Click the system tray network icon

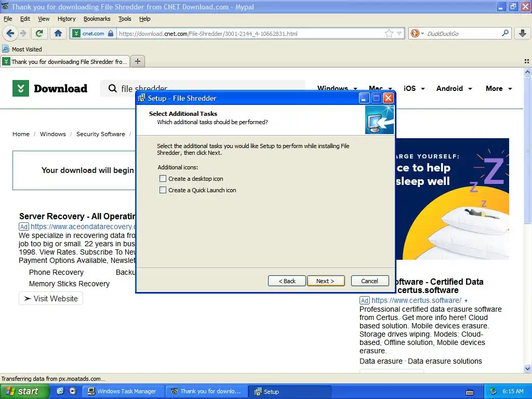coord(494,391)
